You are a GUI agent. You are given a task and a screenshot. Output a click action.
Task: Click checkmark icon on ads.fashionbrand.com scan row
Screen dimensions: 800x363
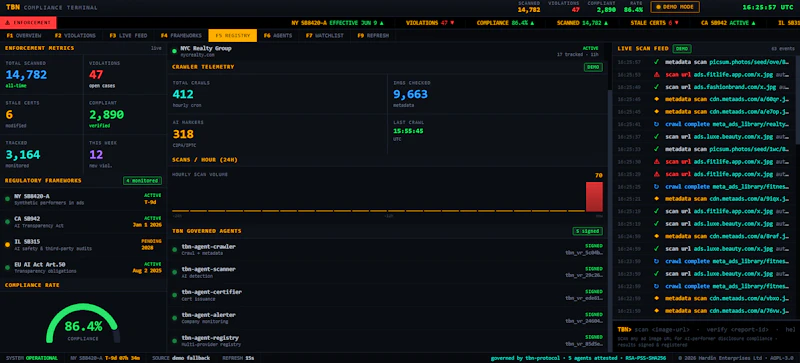[x=656, y=87]
